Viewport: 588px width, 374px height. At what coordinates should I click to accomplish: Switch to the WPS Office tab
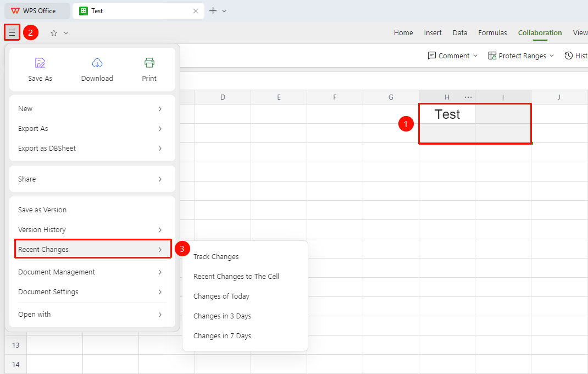click(37, 11)
